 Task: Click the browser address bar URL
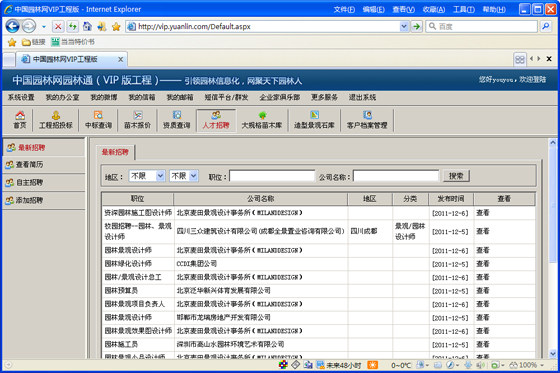(x=194, y=26)
